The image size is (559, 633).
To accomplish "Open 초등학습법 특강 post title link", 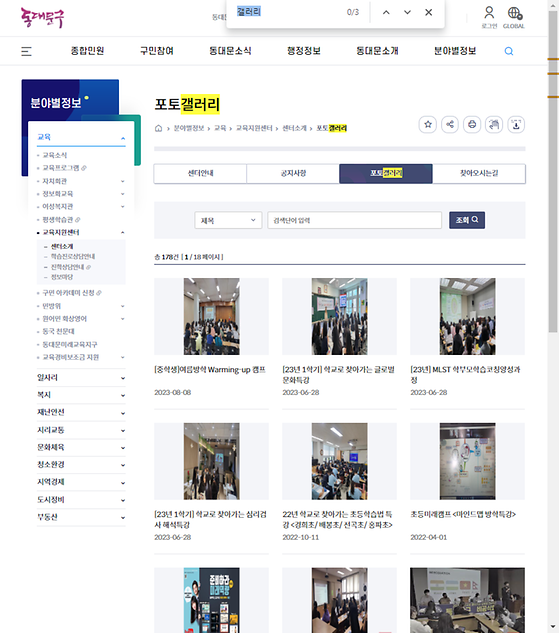I will [x=338, y=520].
